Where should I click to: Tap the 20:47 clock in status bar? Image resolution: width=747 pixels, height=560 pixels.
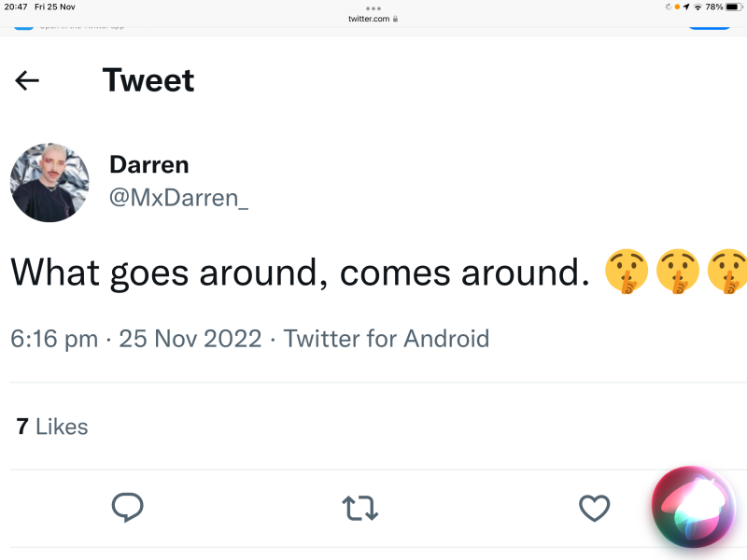15,7
